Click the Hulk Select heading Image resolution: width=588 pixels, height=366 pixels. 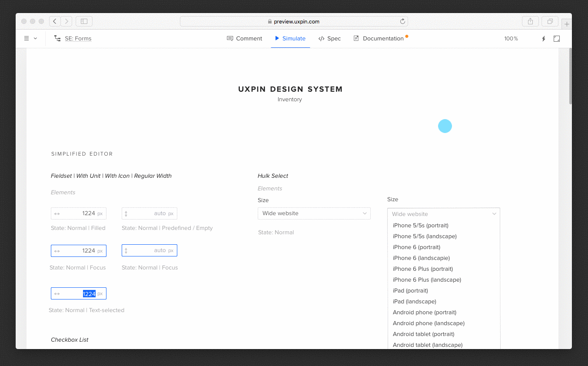tap(273, 176)
